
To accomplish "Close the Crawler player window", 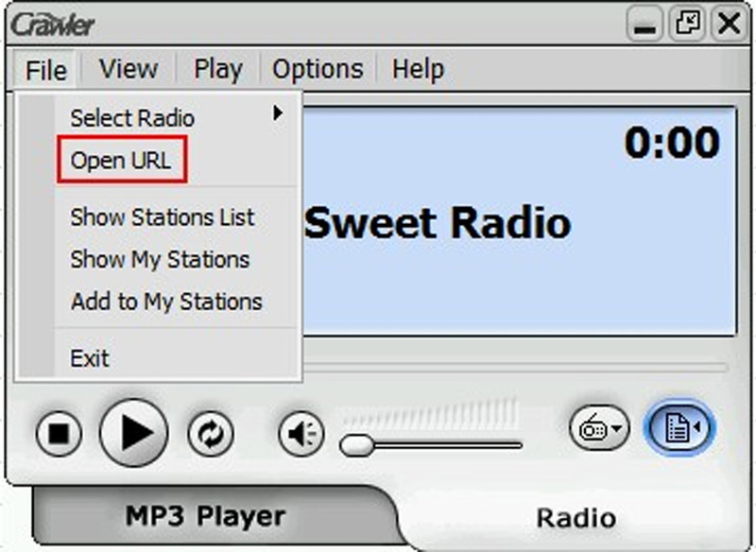I will click(729, 23).
